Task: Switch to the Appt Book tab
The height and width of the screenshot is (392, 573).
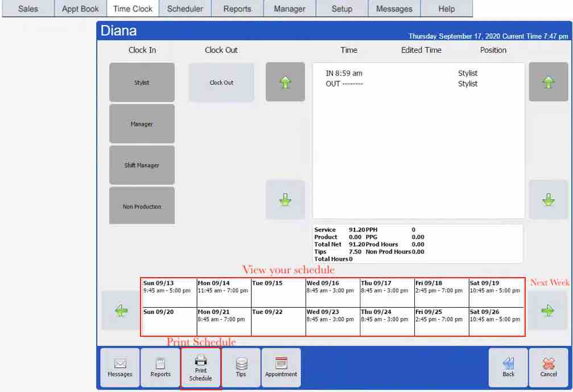Action: click(80, 9)
